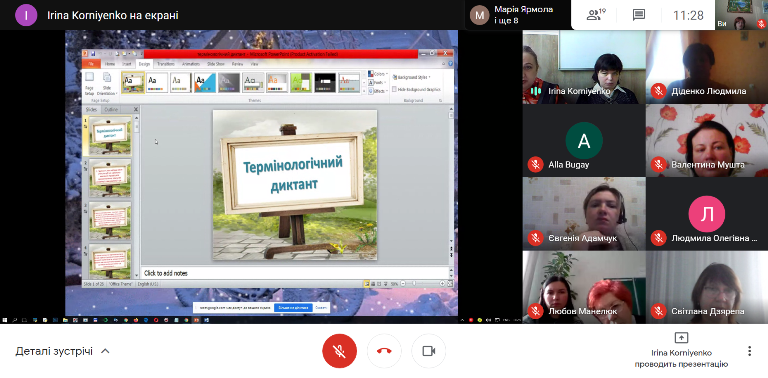Switch to the Outline pane tab

coord(111,110)
